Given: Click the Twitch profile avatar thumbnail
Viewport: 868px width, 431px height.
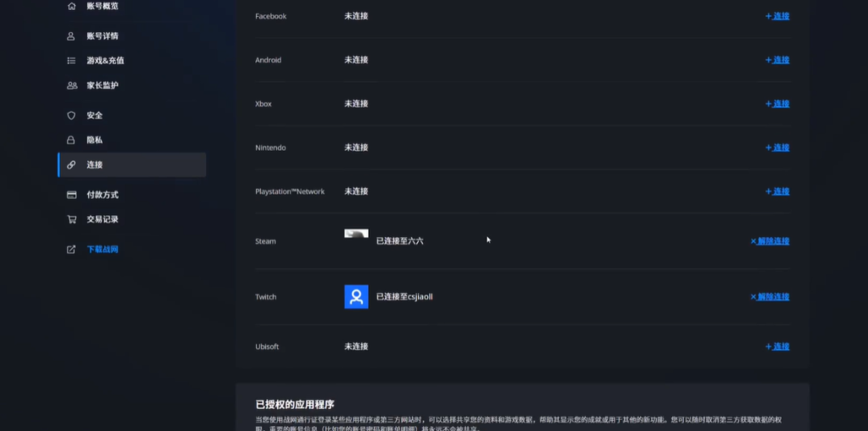Looking at the screenshot, I should (x=356, y=297).
